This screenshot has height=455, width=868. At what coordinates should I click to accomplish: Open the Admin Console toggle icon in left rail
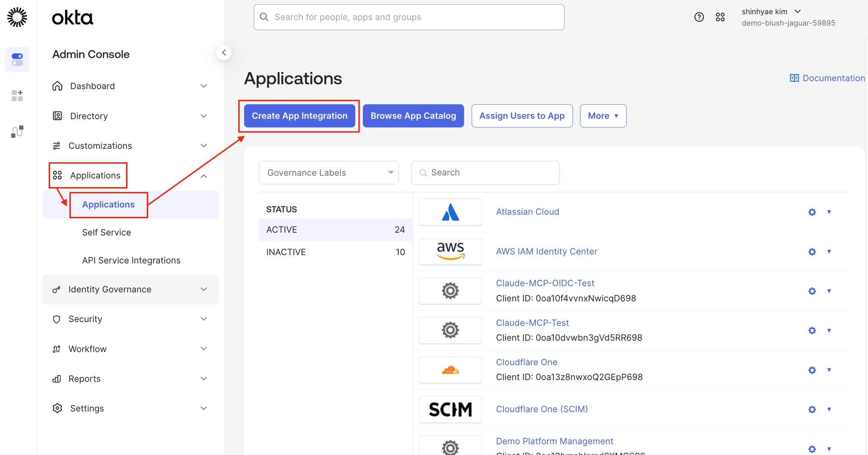(17, 59)
